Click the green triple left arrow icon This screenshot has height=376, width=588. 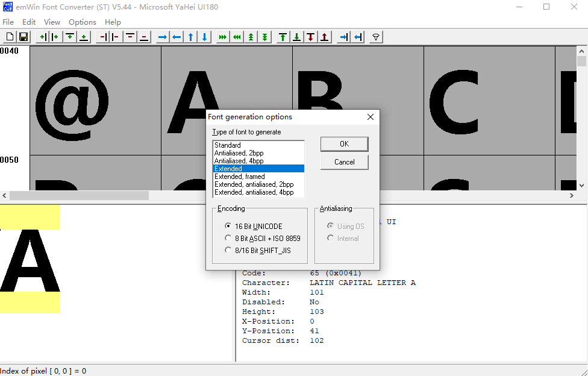click(x=237, y=37)
